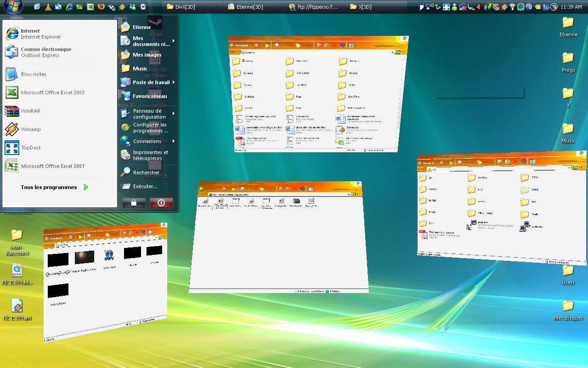Open Mes images folder

click(x=147, y=55)
